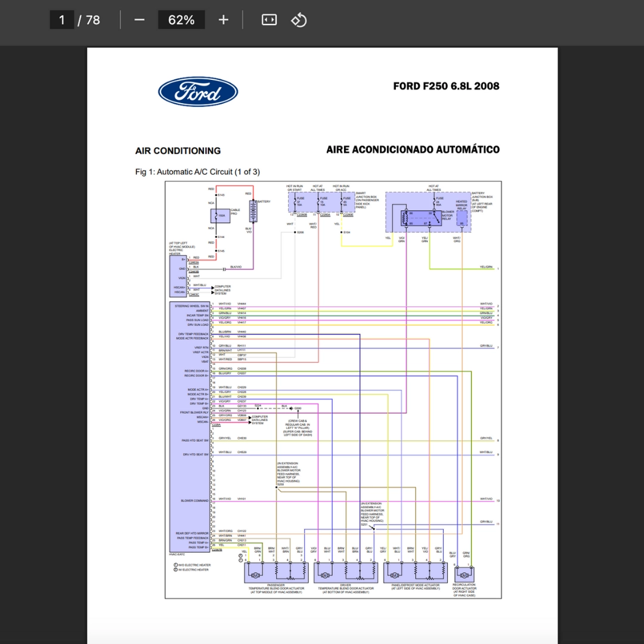Toggle the fit to page icon
Screen dimensions: 644x644
[x=269, y=20]
